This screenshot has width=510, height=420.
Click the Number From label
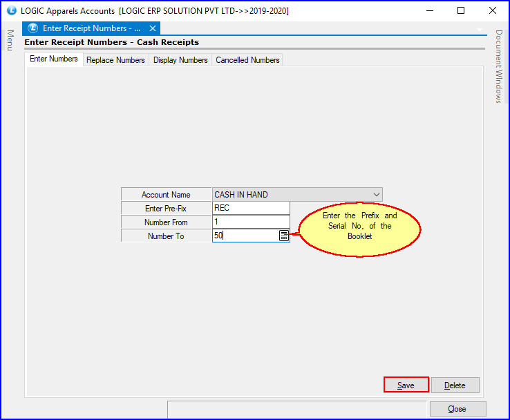click(x=166, y=222)
